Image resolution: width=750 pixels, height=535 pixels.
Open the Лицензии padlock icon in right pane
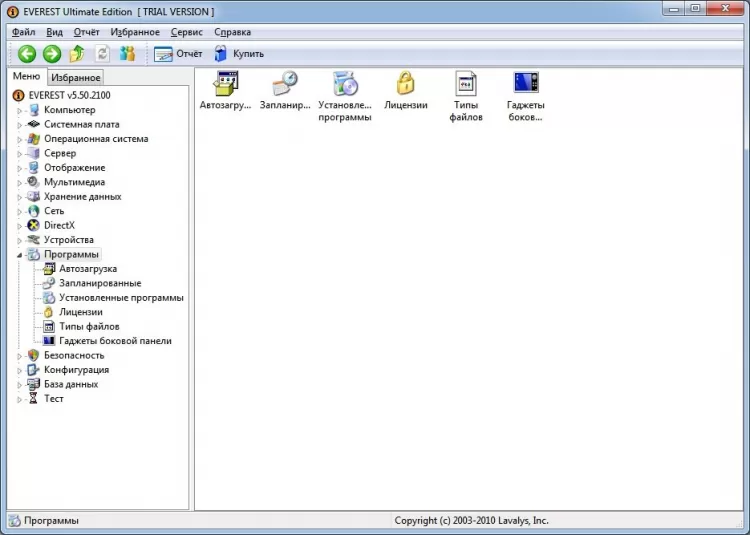pos(406,91)
